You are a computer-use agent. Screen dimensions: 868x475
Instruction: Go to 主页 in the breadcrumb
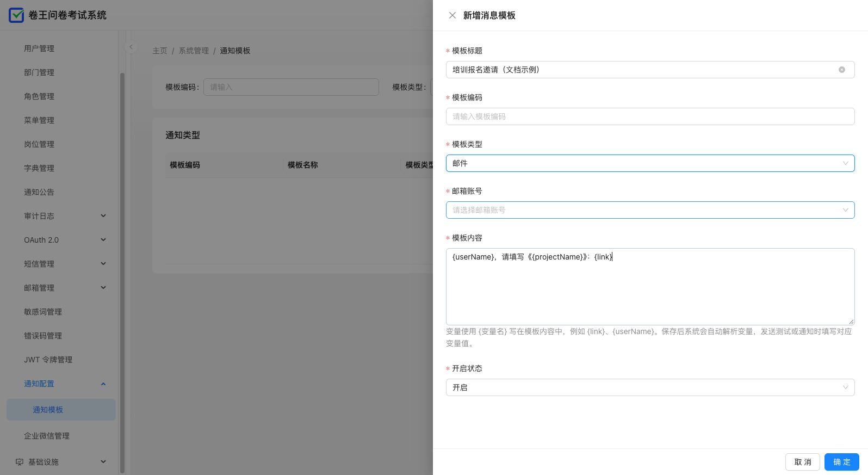160,51
